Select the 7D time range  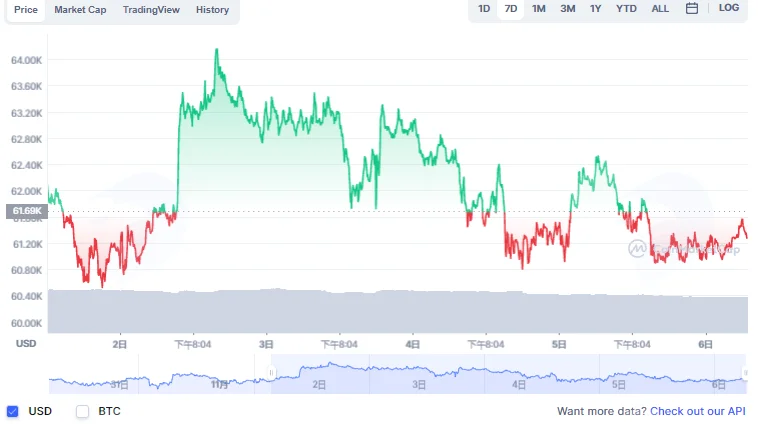coord(510,9)
